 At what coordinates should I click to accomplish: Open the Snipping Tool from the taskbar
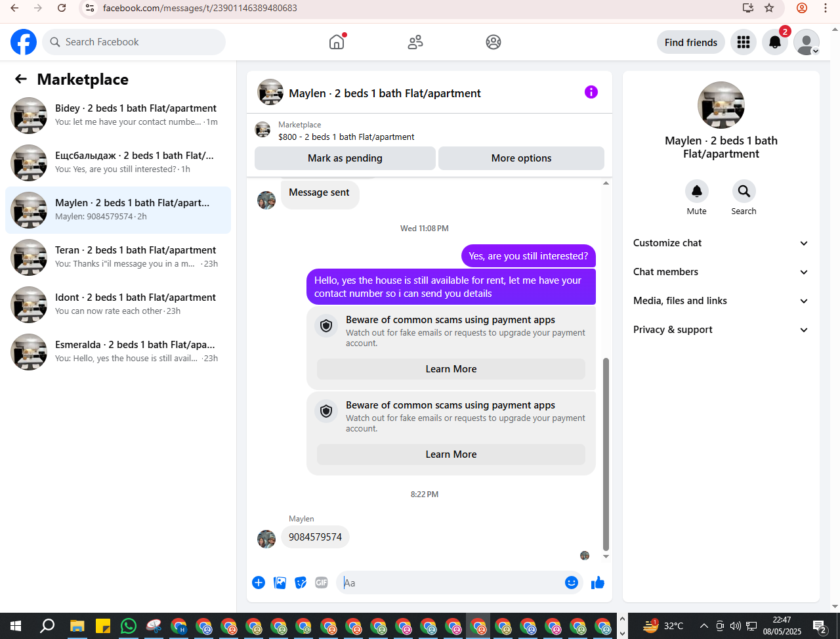pos(154,626)
